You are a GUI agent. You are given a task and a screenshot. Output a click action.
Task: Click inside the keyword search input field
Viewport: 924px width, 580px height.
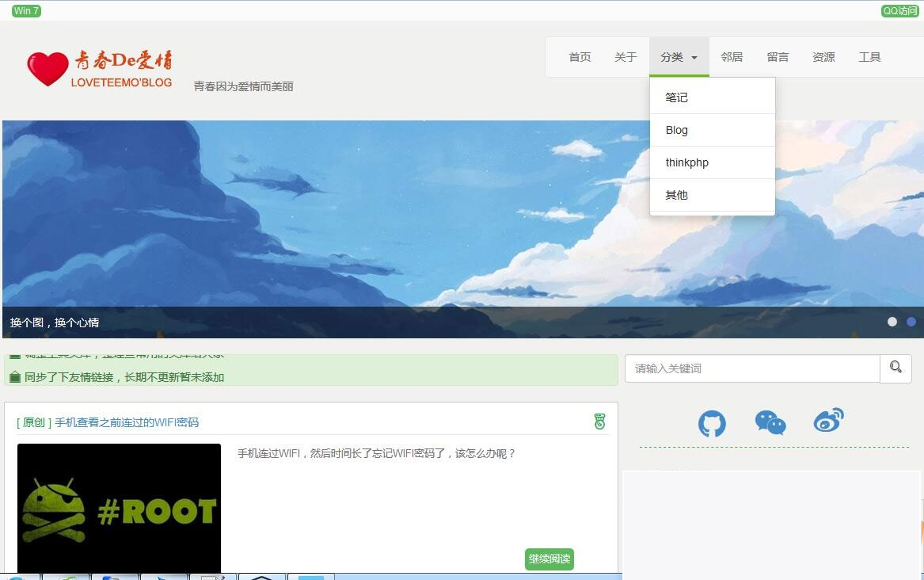point(751,368)
